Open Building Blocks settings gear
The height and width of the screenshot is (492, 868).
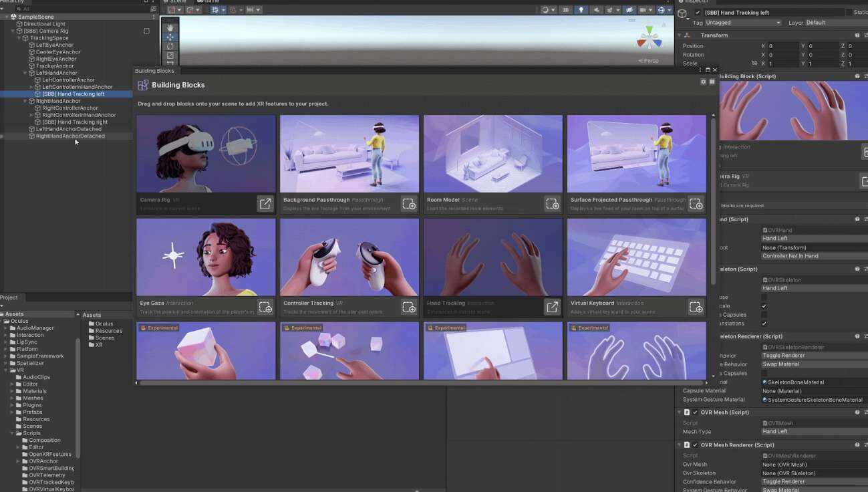703,82
